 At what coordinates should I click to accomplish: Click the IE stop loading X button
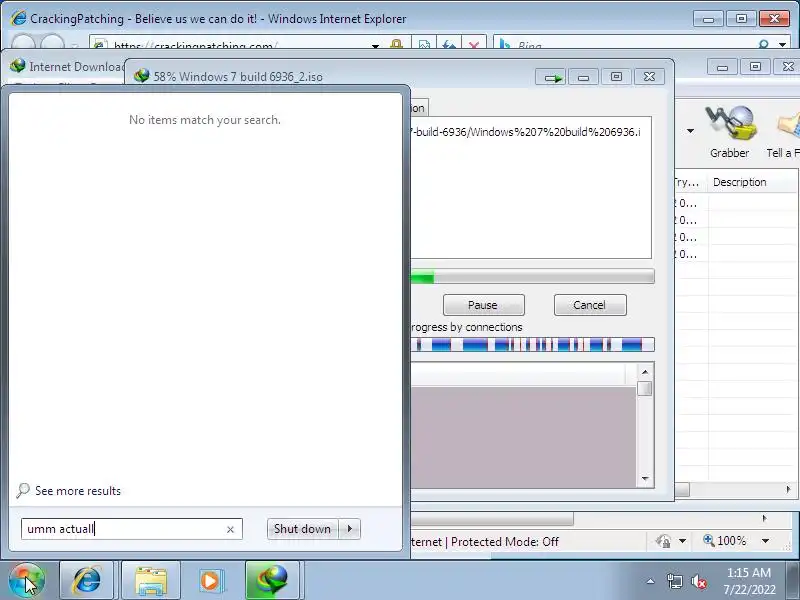coord(474,45)
